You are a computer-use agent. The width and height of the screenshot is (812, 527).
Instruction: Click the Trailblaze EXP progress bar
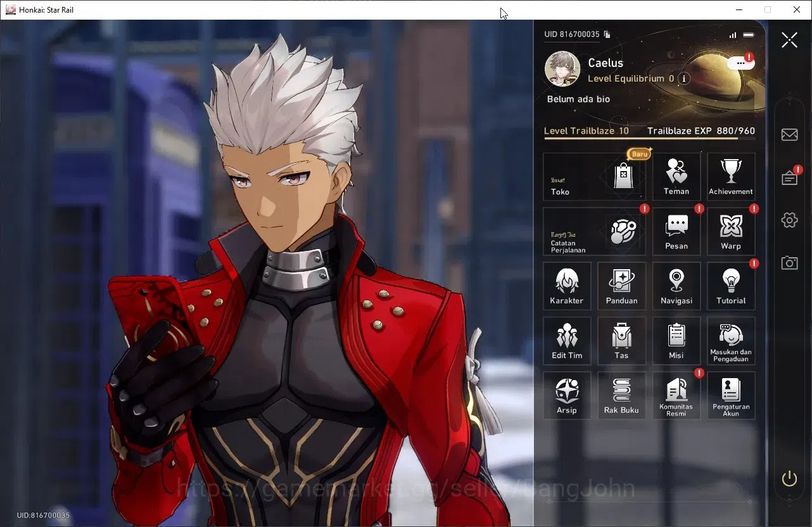(649, 138)
